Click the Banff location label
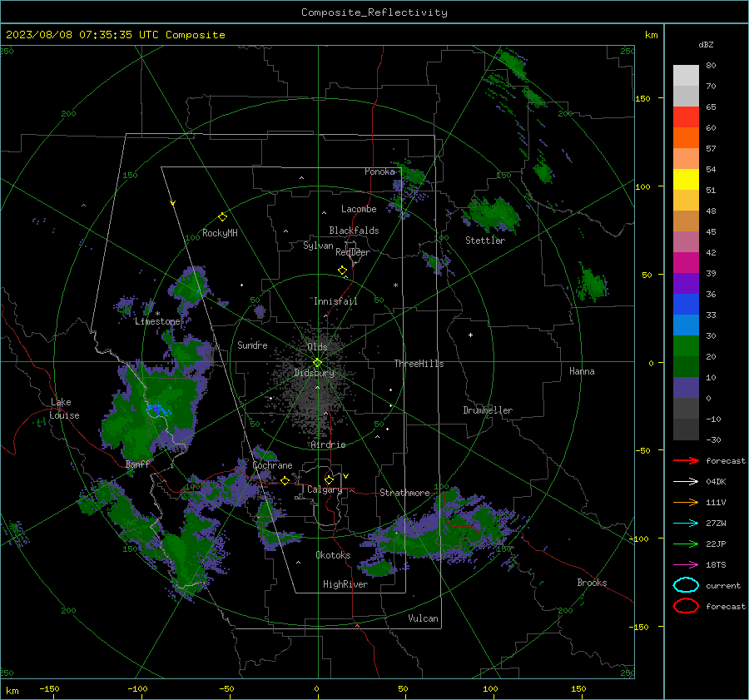The image size is (749, 700). [x=137, y=464]
